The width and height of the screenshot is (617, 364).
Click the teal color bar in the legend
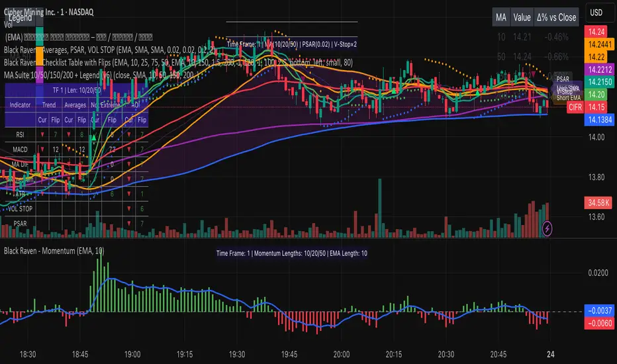39,36
